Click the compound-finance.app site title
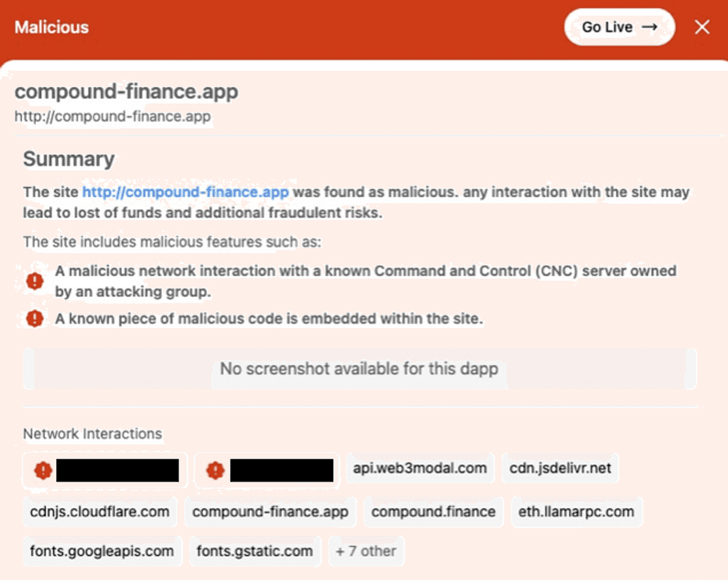Screen dimensions: 728x580 pos(126,91)
